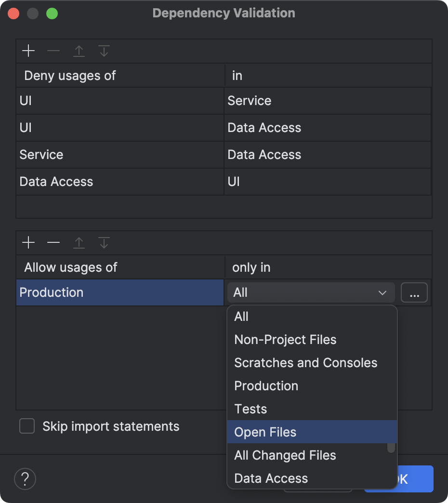The width and height of the screenshot is (448, 503).
Task: Select Scratches and Consoles scope
Action: pos(305,362)
